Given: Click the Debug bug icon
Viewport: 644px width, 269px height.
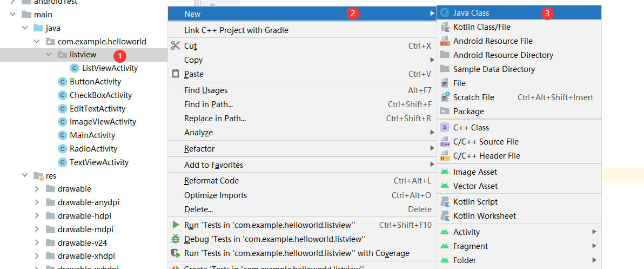Looking at the screenshot, I should [175, 239].
